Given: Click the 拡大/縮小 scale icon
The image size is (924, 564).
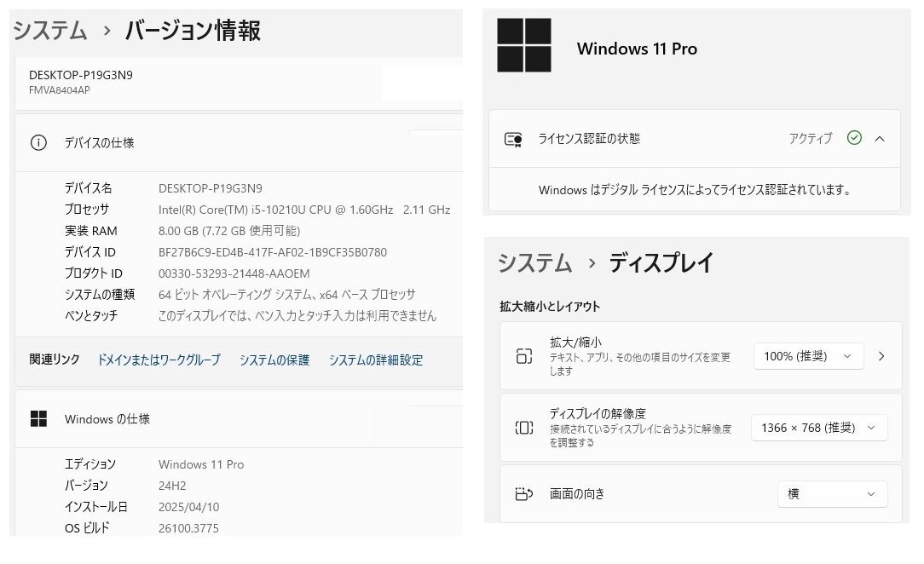Looking at the screenshot, I should click(x=524, y=356).
